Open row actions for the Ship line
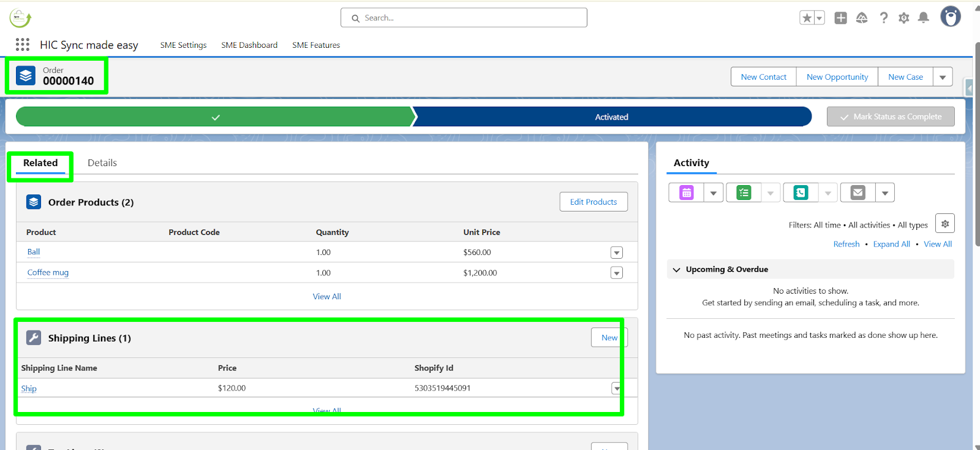This screenshot has height=450, width=980. click(617, 388)
